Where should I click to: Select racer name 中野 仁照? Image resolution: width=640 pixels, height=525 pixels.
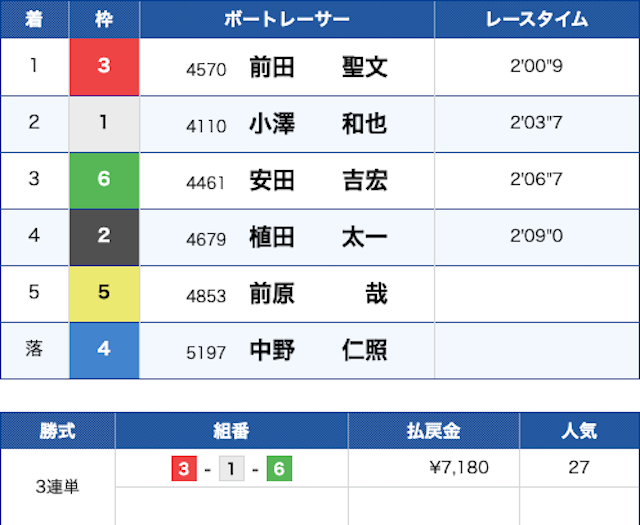click(x=318, y=351)
